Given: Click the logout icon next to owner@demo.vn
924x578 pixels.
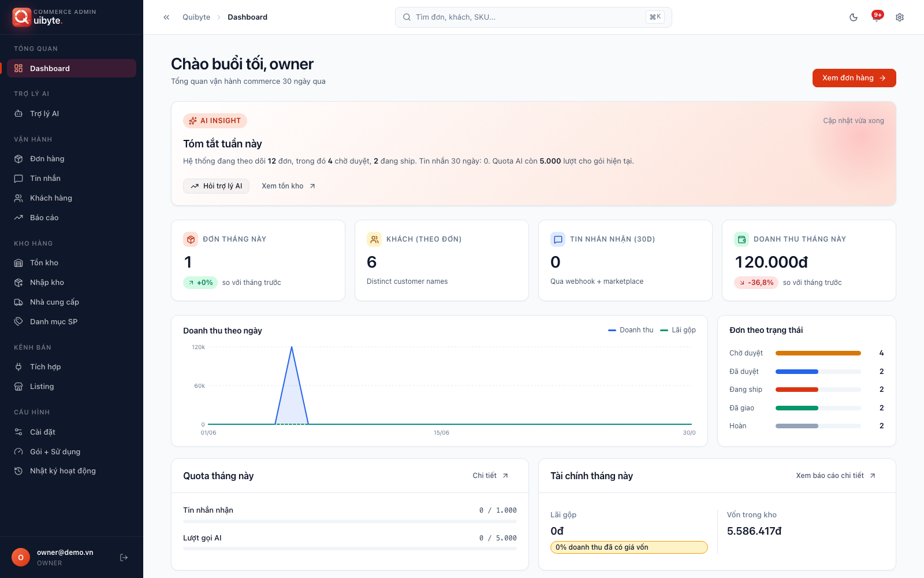Looking at the screenshot, I should pyautogui.click(x=124, y=557).
